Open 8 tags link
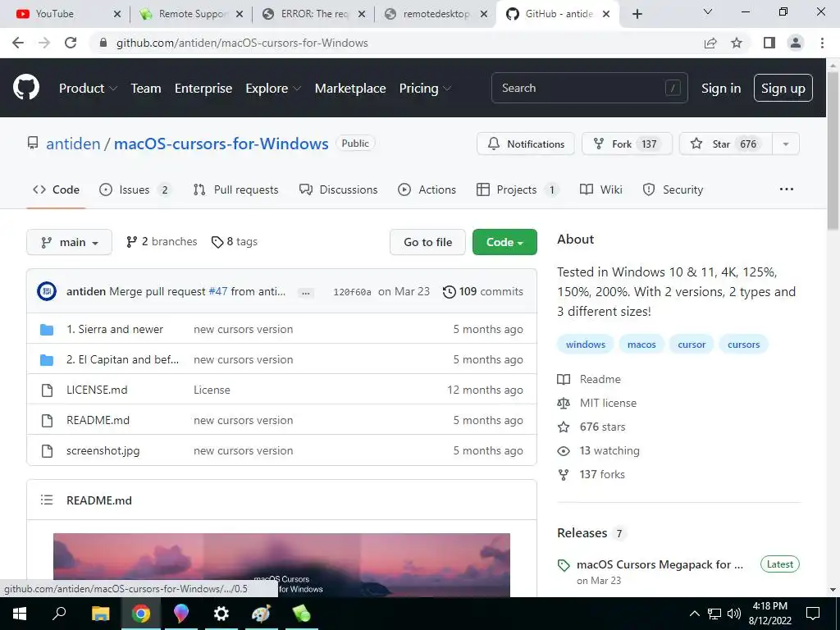 click(234, 242)
